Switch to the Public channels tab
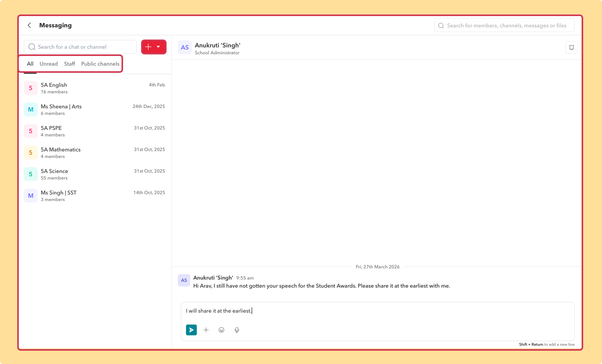 click(100, 64)
